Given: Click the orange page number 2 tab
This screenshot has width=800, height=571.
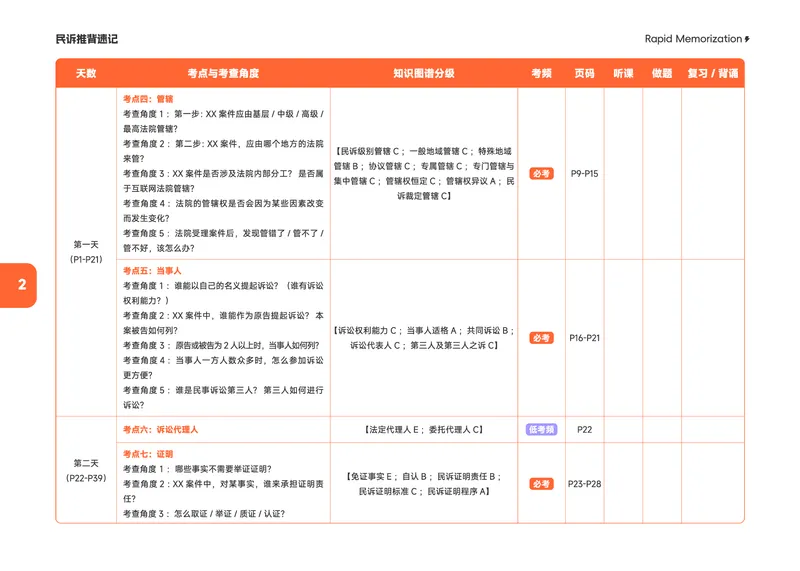Looking at the screenshot, I should pos(18,285).
